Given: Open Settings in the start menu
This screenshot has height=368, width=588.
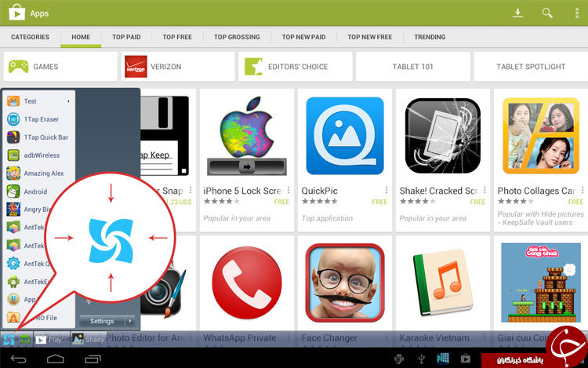Looking at the screenshot, I should pyautogui.click(x=102, y=321).
